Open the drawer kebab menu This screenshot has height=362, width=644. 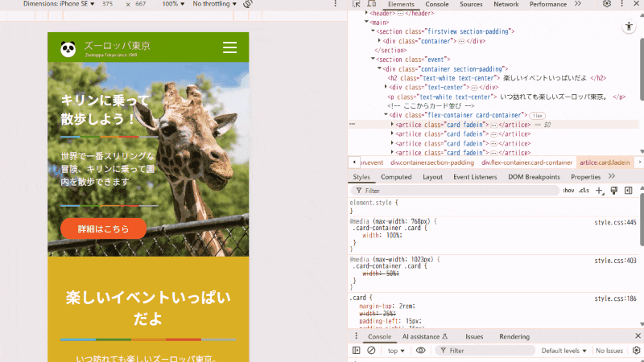click(356, 336)
